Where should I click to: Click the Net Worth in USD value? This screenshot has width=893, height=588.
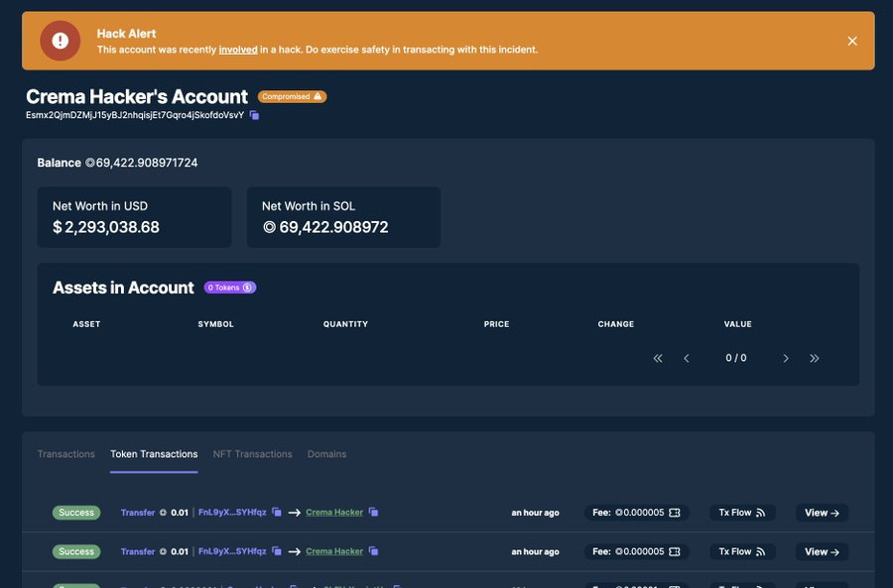point(106,227)
